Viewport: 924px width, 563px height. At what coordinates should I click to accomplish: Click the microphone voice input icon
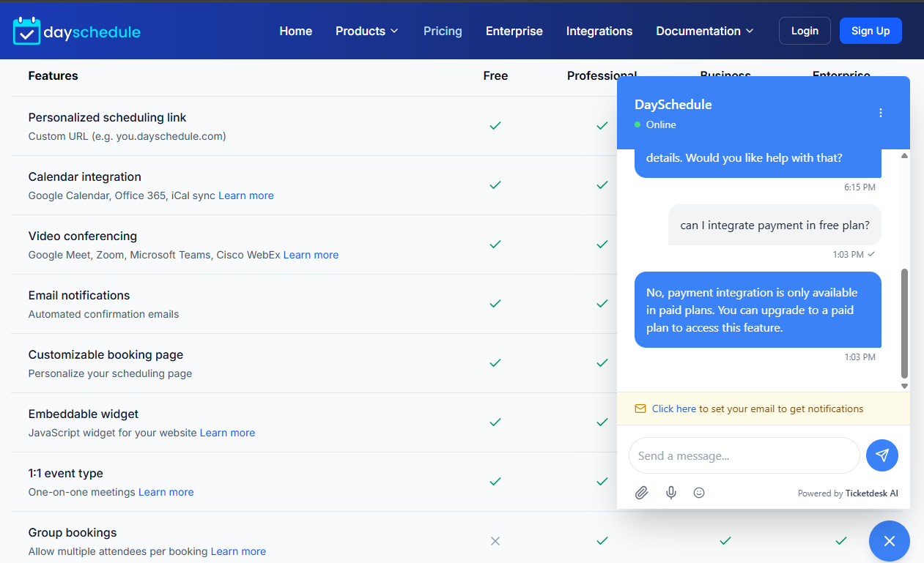click(x=670, y=493)
